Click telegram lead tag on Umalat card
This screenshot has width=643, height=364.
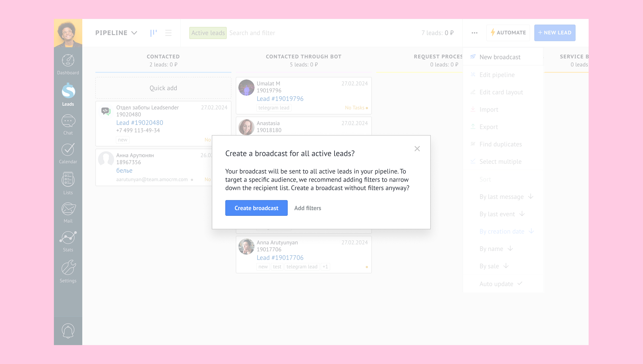point(274,108)
